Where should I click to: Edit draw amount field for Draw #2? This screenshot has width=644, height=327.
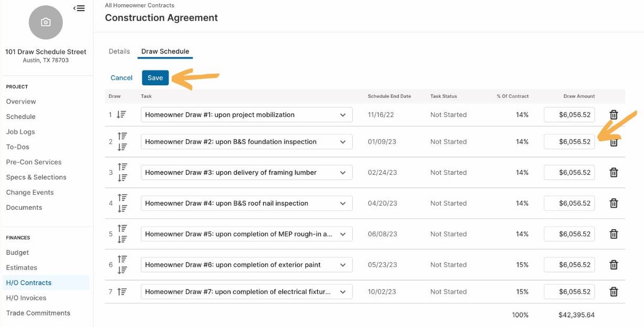click(569, 142)
